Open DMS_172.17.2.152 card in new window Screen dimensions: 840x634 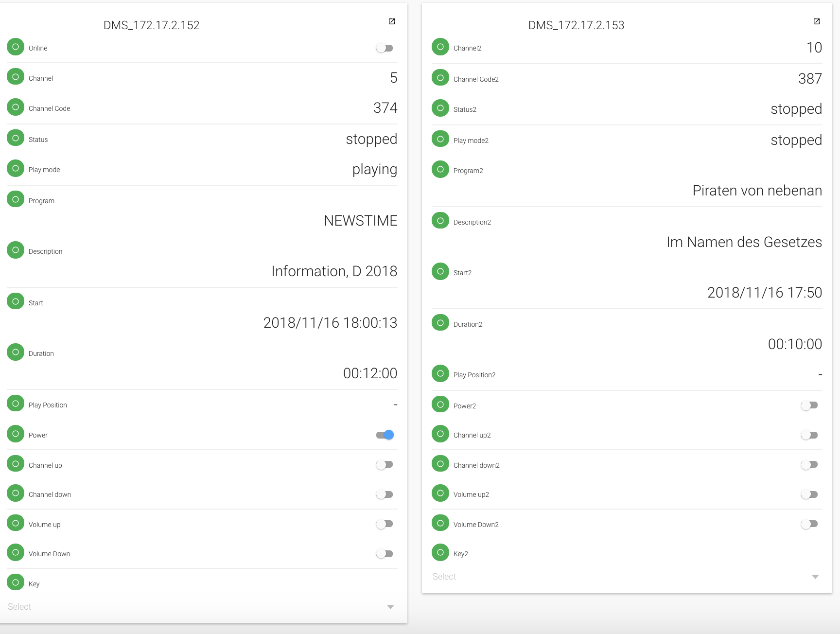pos(392,21)
